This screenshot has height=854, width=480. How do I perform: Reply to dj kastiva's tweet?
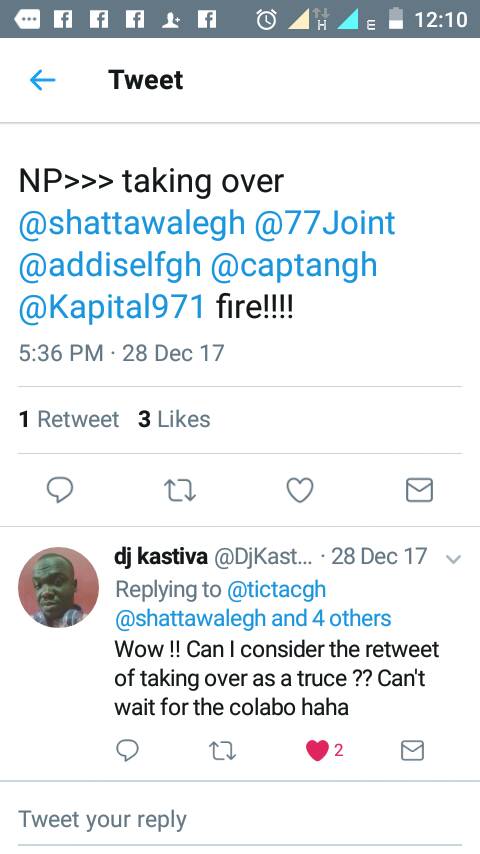(x=127, y=751)
